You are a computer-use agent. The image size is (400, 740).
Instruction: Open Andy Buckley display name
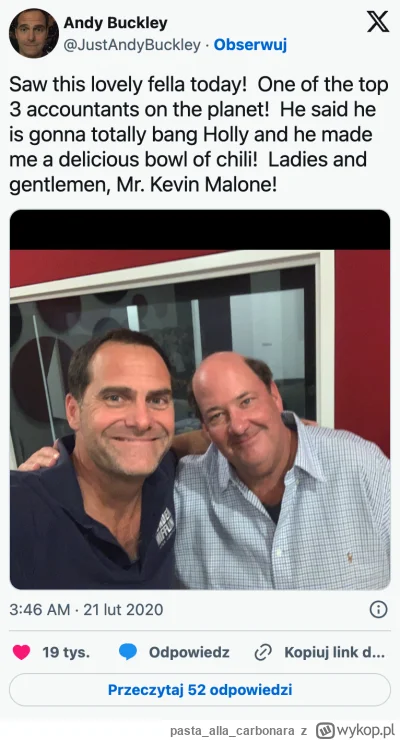115,22
